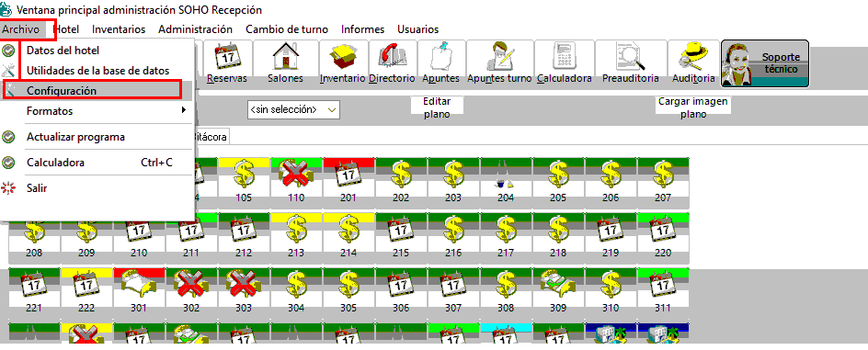This screenshot has width=868, height=350.
Task: Expand the Formatos submenu
Action: (x=98, y=111)
